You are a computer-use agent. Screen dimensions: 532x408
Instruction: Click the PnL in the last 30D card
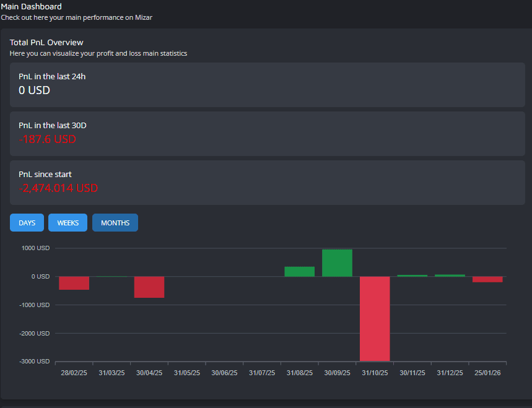click(266, 134)
